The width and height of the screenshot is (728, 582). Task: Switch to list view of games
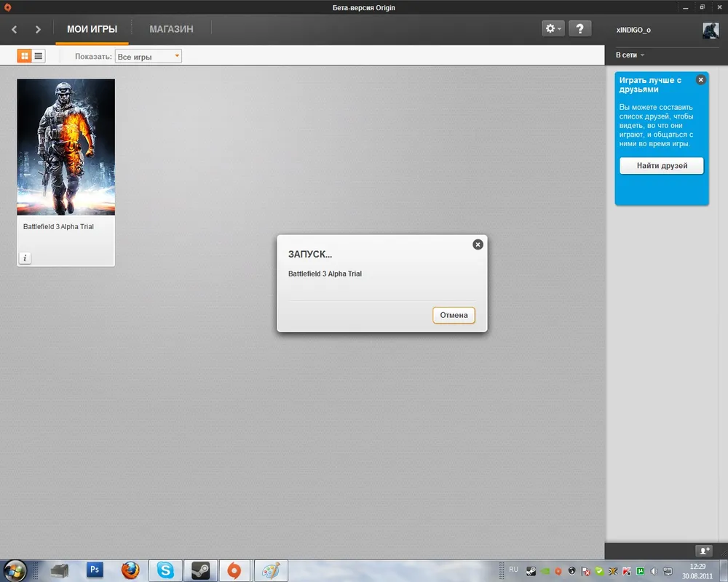pos(39,56)
